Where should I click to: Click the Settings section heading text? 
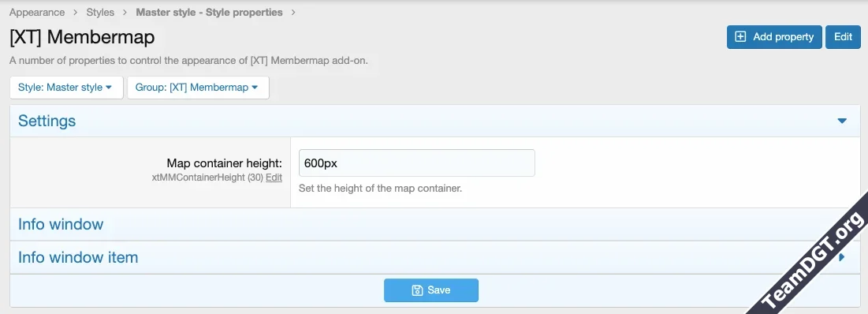pos(47,121)
